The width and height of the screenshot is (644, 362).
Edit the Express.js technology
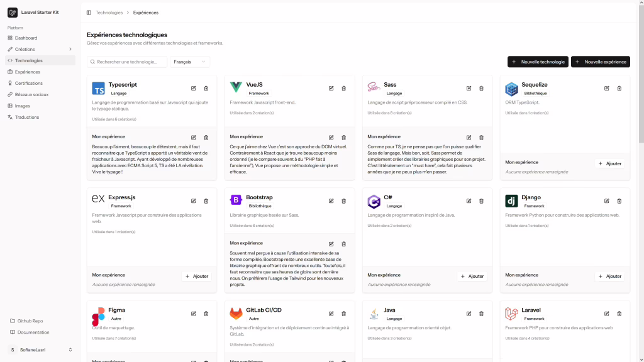(x=194, y=201)
